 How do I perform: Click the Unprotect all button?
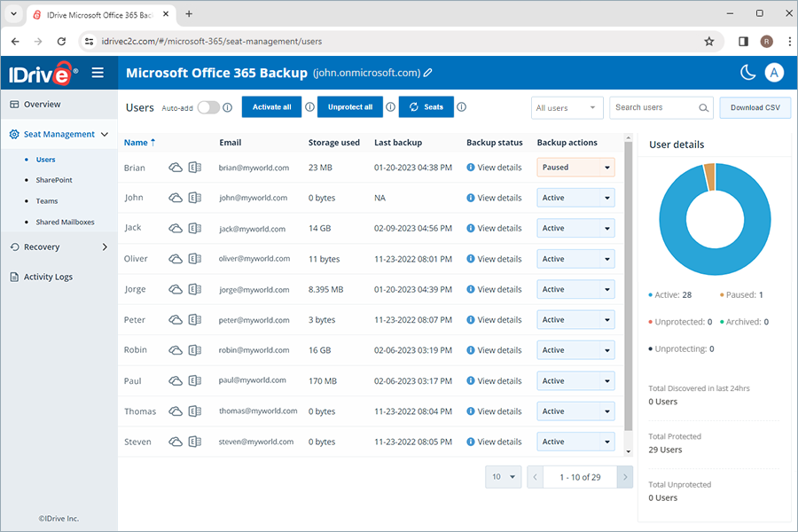[x=350, y=107]
